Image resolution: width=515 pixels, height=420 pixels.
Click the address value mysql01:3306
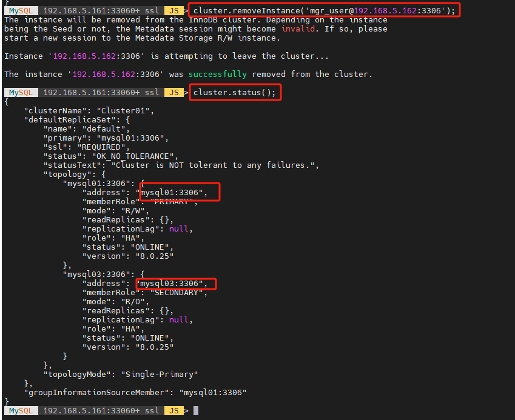coord(172,192)
